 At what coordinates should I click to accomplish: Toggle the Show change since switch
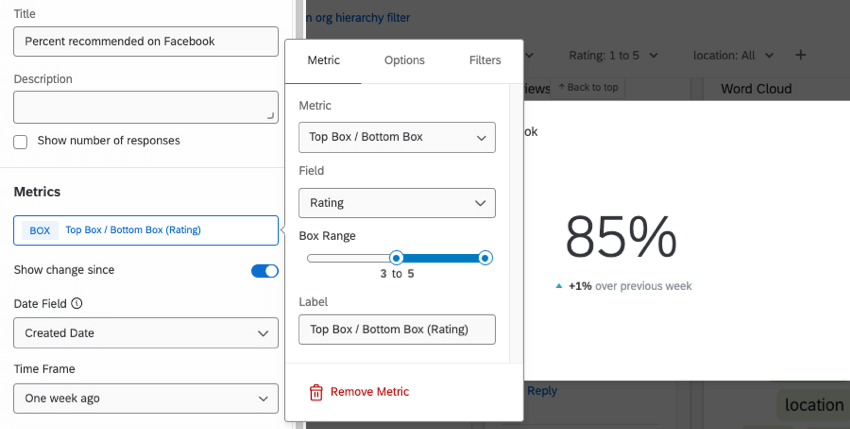[264, 270]
